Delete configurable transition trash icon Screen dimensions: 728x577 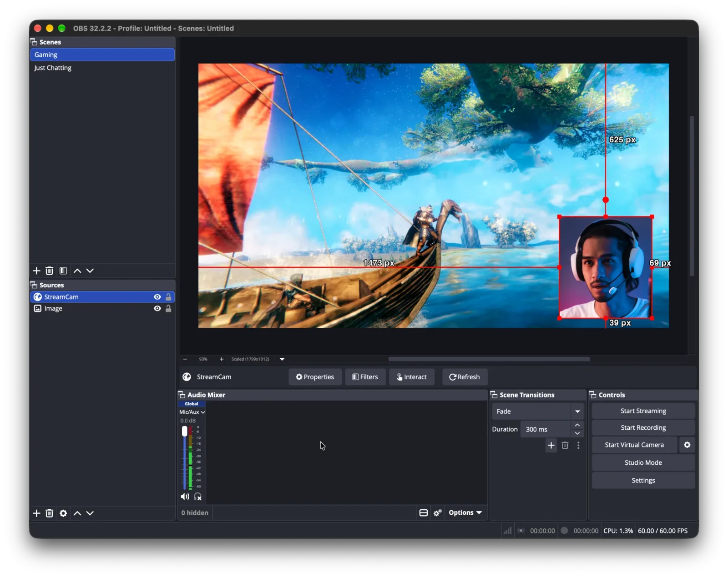tap(565, 445)
